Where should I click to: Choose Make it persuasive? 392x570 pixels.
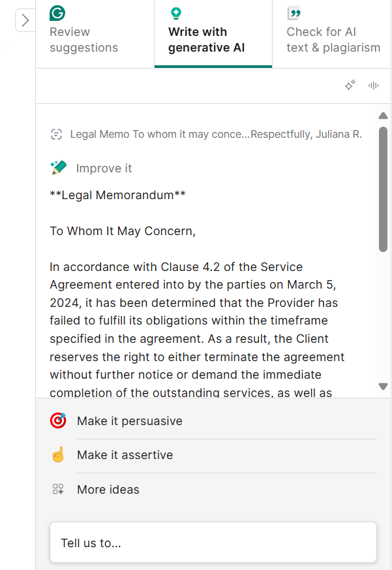pos(129,421)
